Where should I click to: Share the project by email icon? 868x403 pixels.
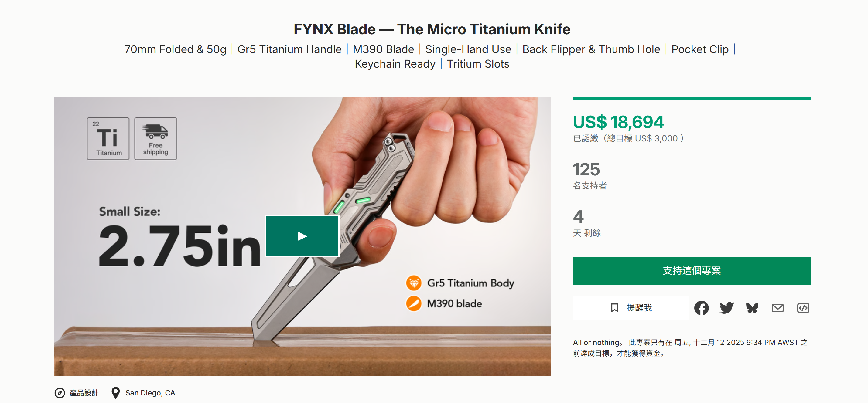pyautogui.click(x=777, y=308)
